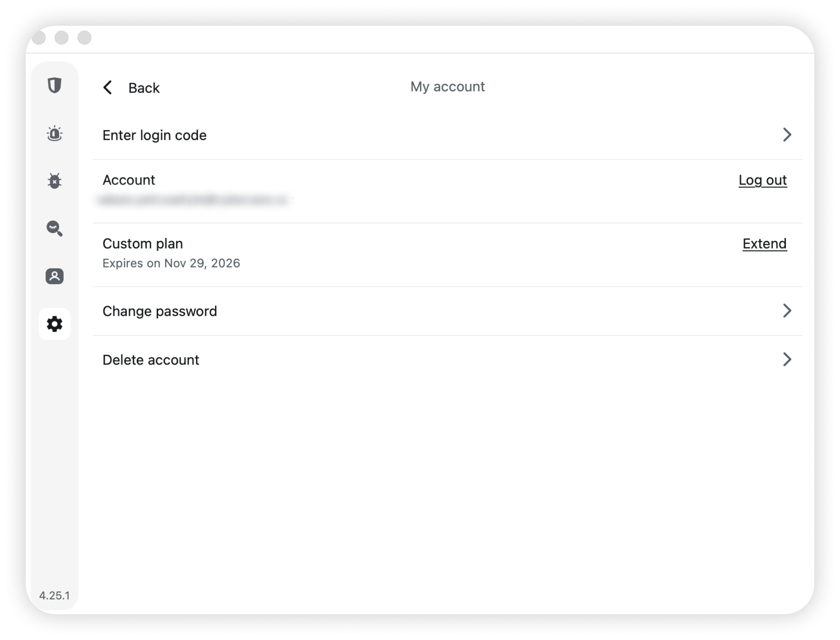Click the Back label
This screenshot has height=640, width=840.
tap(144, 88)
